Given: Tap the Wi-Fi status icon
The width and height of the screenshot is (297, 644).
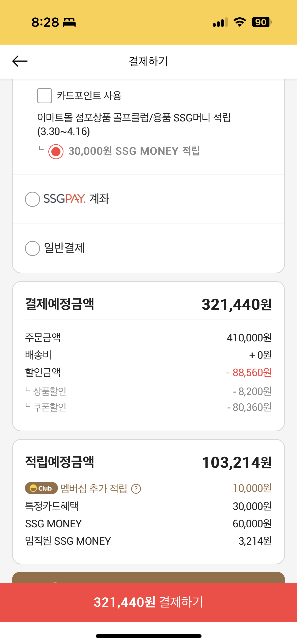Looking at the screenshot, I should click(240, 22).
